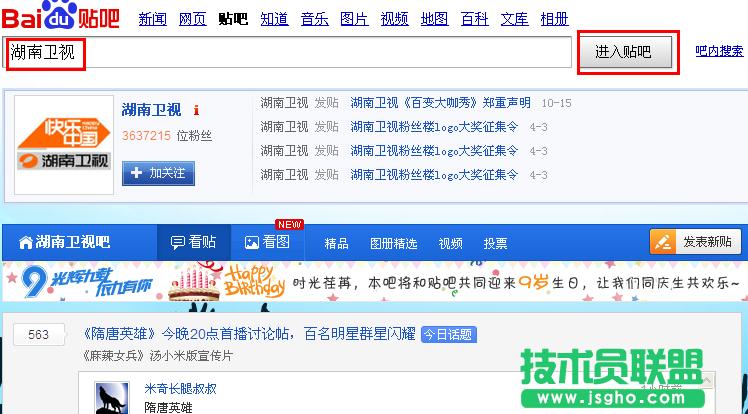Open 百科 in the top navigation
748x414 pixels.
coord(474,19)
